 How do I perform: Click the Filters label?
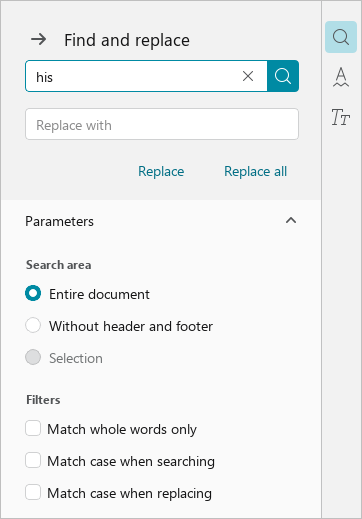43,400
